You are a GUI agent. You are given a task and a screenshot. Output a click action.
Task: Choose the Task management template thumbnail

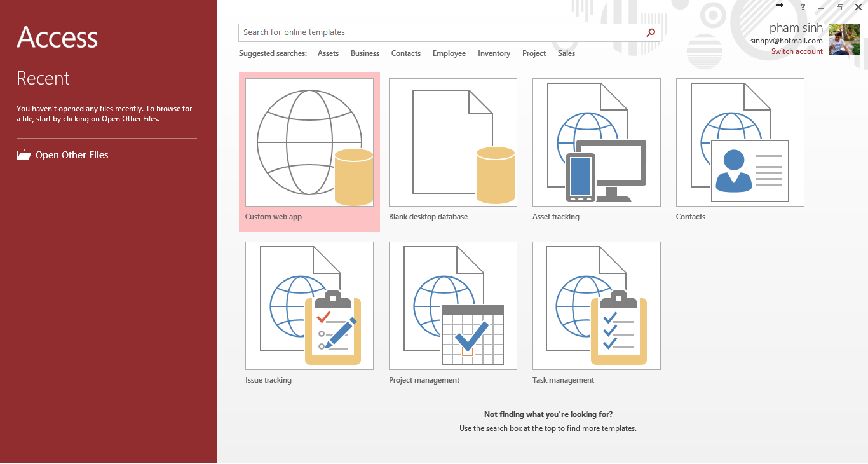(x=597, y=306)
